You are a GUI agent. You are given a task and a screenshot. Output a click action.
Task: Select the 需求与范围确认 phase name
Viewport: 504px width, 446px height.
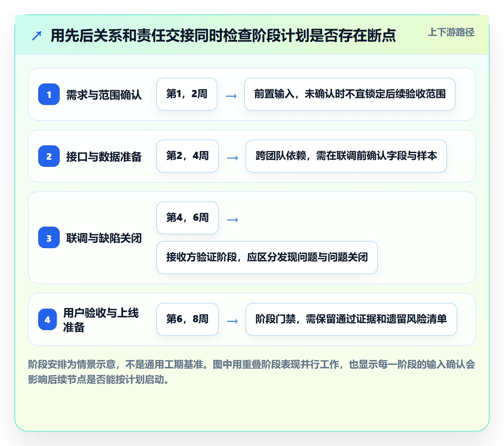click(x=104, y=95)
